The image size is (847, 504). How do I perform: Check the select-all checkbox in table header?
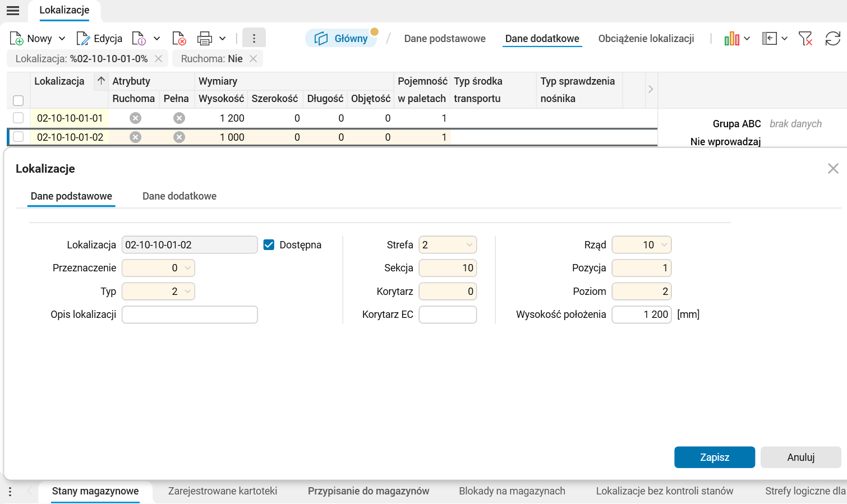click(18, 100)
